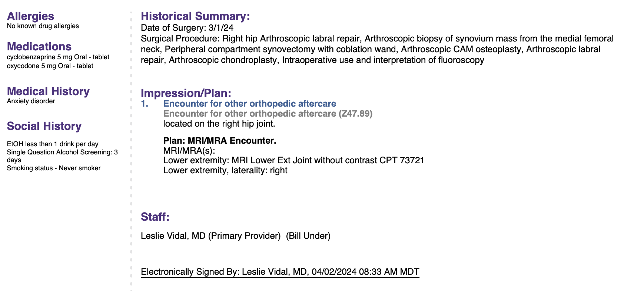Click the Staff section heading
The width and height of the screenshot is (644, 291).
tap(155, 217)
